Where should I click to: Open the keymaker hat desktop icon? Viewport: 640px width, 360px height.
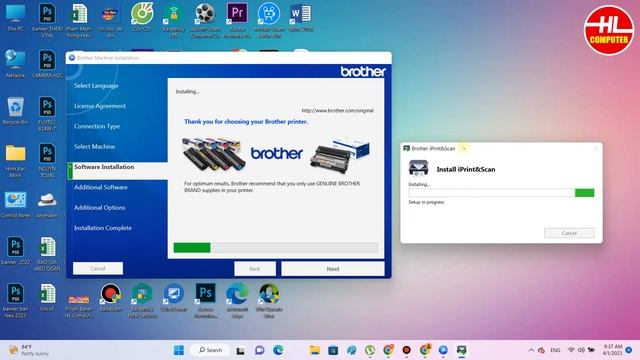point(47,204)
